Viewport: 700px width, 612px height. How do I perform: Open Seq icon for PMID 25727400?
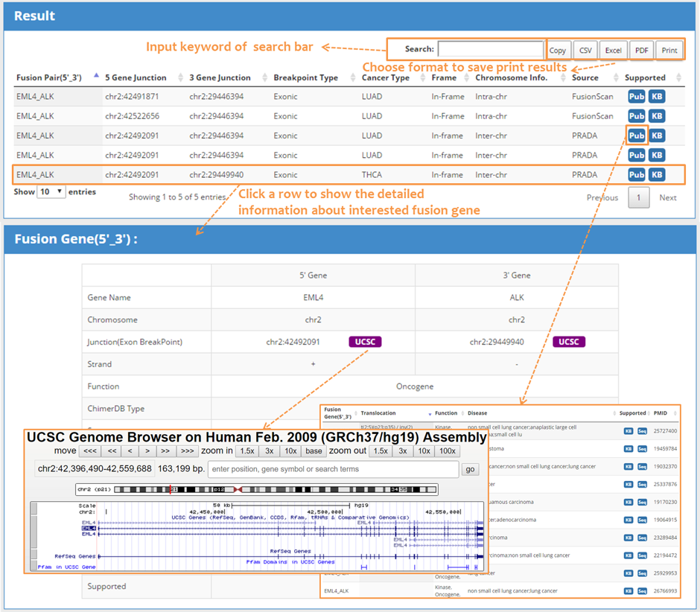pyautogui.click(x=642, y=431)
